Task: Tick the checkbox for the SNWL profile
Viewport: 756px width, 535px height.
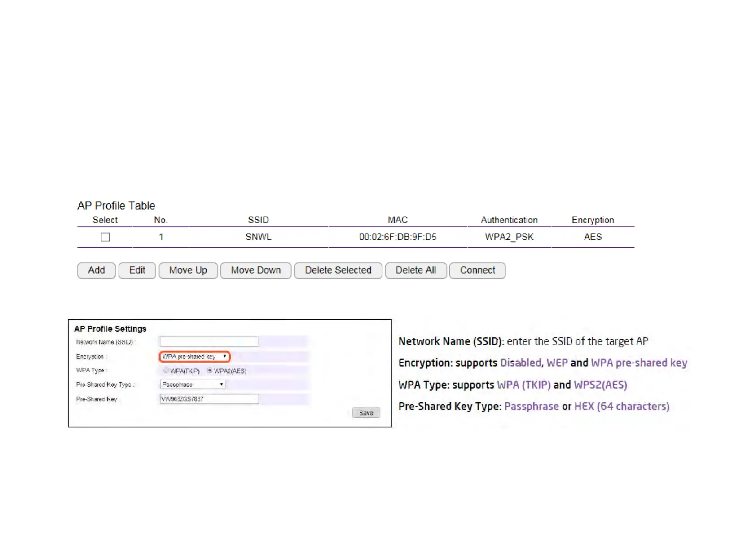Action: 105,237
